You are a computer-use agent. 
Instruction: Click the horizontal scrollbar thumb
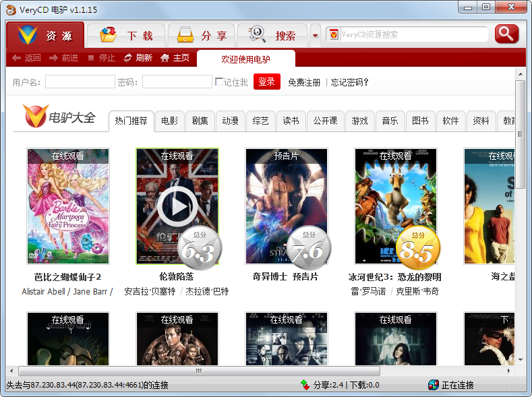199,371
